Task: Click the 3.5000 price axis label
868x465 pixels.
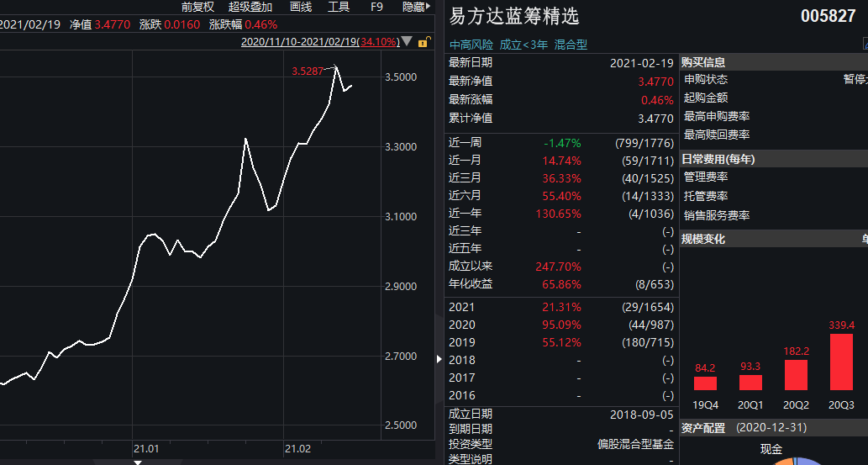Action: [x=402, y=77]
